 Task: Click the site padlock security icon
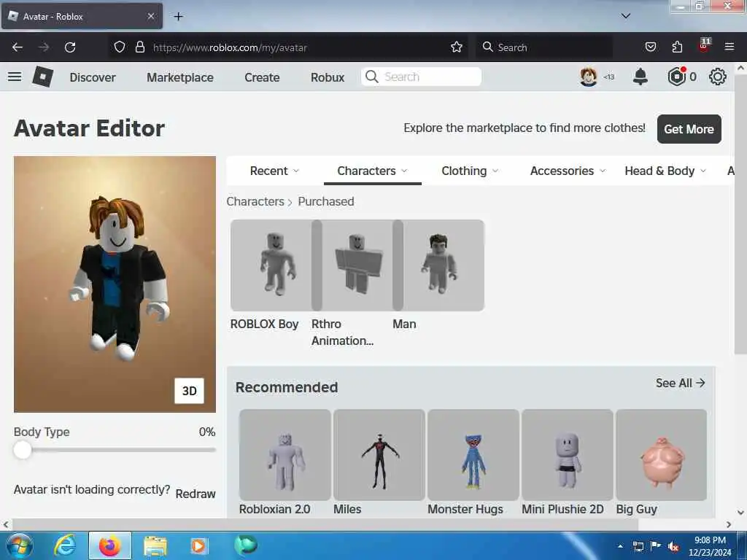click(x=139, y=47)
